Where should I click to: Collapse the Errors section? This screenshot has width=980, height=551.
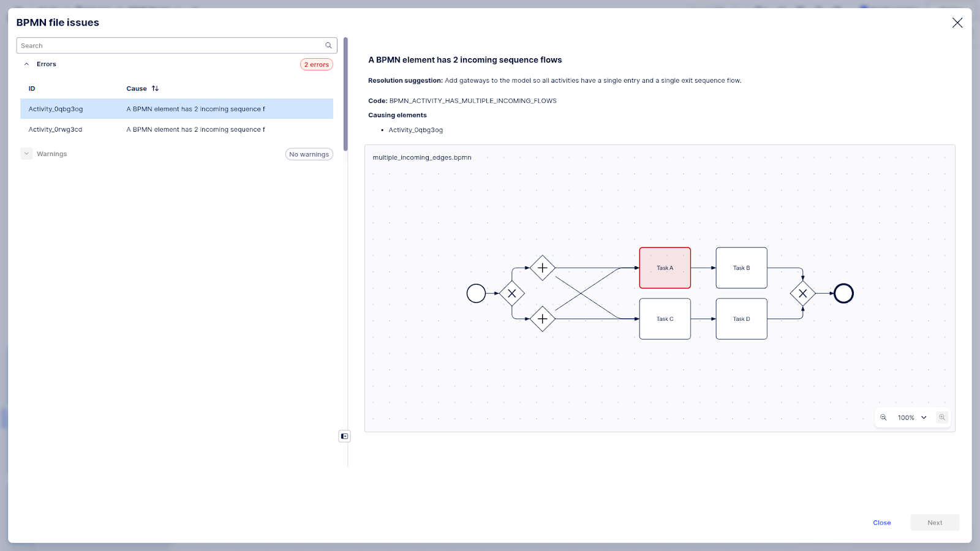26,64
